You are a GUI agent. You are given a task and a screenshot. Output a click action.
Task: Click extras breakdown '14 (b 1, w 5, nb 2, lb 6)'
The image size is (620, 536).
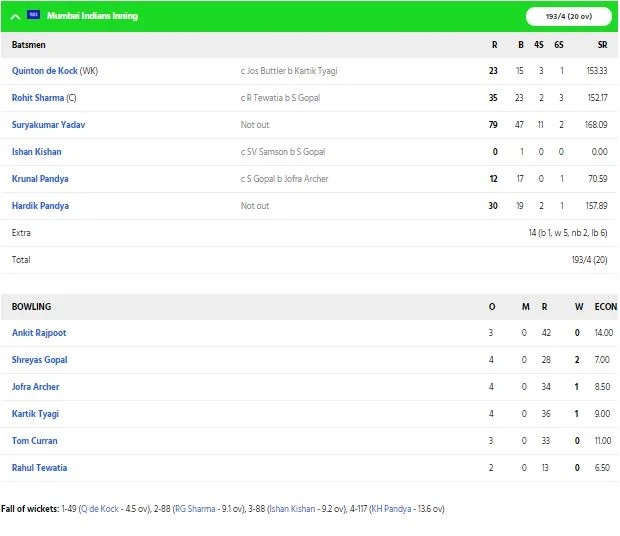(568, 233)
